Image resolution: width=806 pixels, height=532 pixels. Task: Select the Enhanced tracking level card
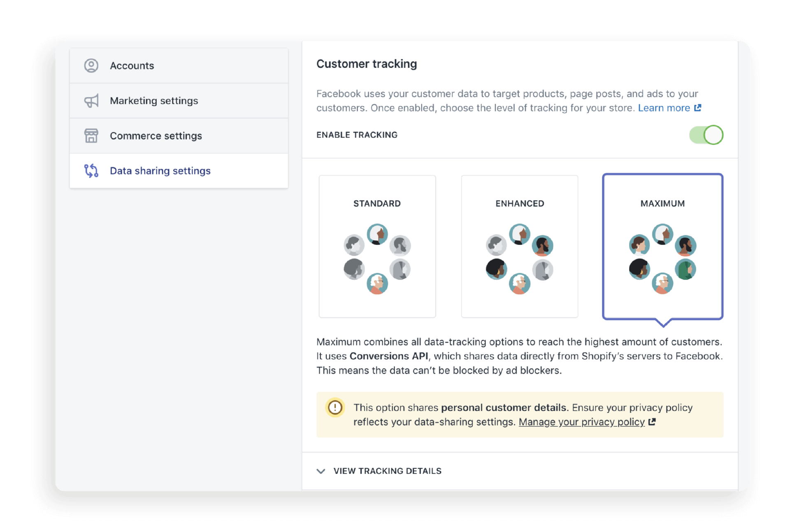click(519, 246)
